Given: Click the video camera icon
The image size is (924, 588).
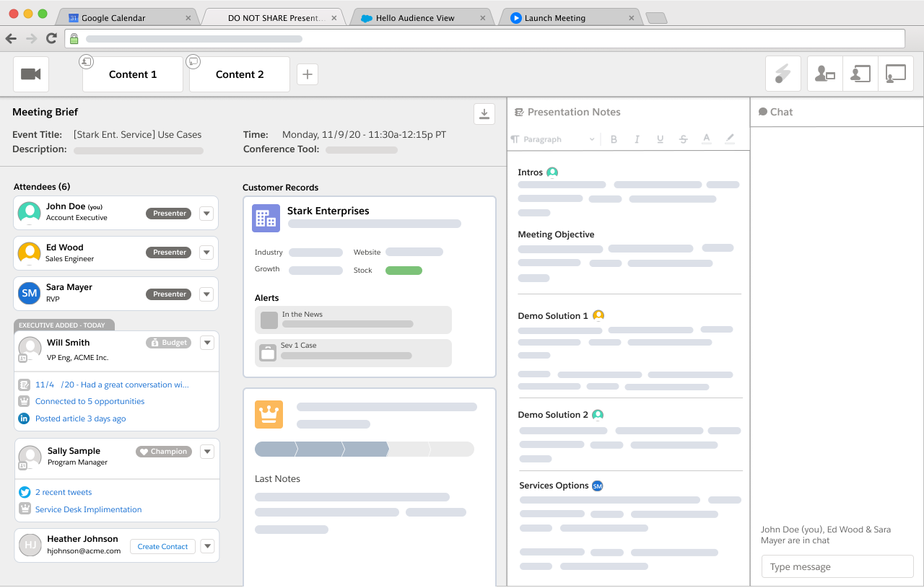Looking at the screenshot, I should pos(31,74).
